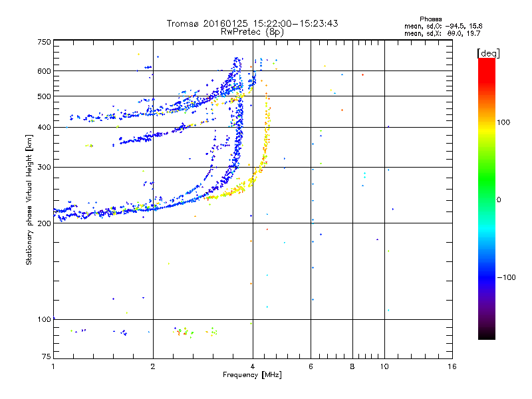532x399 pixels.
Task: Click the x-axis tick label '16'
Action: pyautogui.click(x=452, y=366)
